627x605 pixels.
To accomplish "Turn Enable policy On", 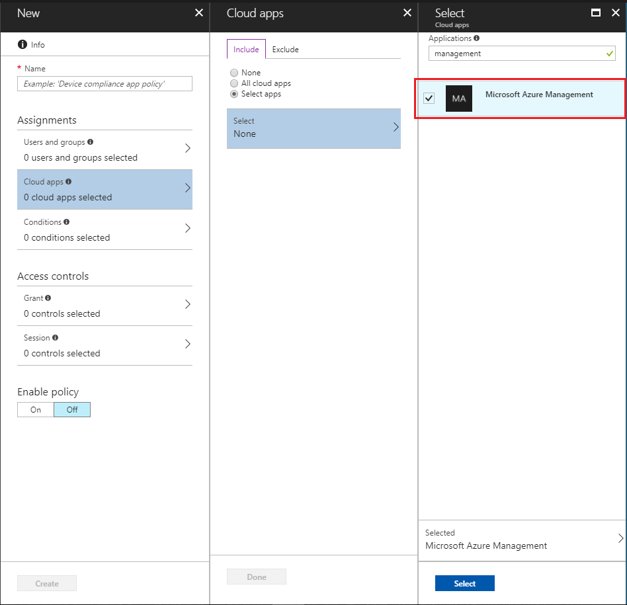I will pyautogui.click(x=35, y=410).
